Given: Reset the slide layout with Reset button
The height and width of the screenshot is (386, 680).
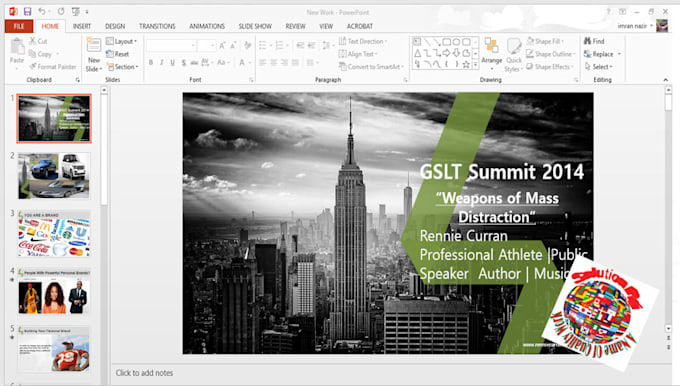Looking at the screenshot, I should point(118,54).
